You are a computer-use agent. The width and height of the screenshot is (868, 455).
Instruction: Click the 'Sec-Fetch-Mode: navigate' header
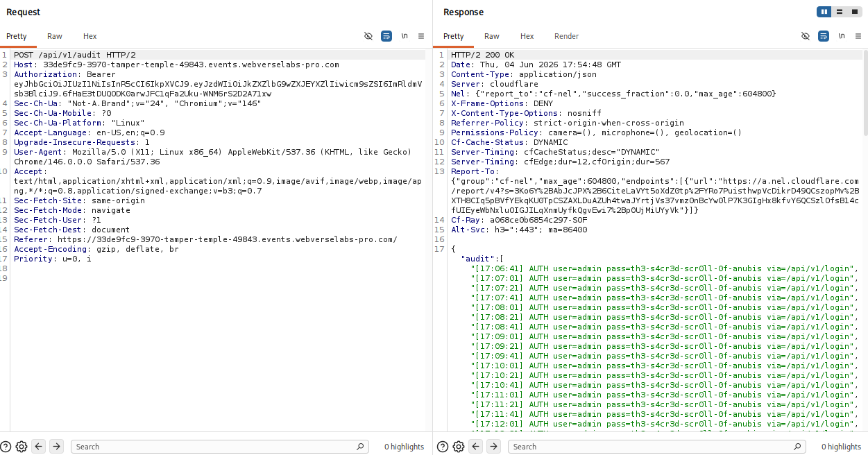[72, 210]
